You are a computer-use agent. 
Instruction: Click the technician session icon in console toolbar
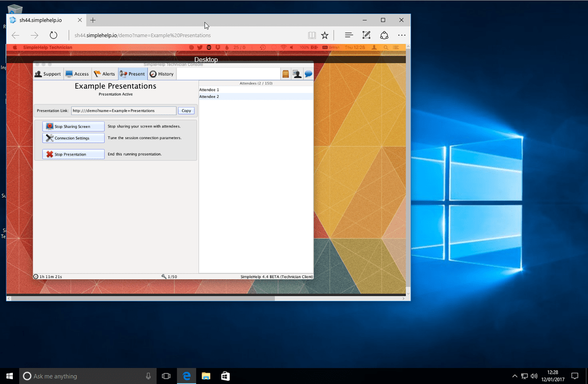coord(297,74)
